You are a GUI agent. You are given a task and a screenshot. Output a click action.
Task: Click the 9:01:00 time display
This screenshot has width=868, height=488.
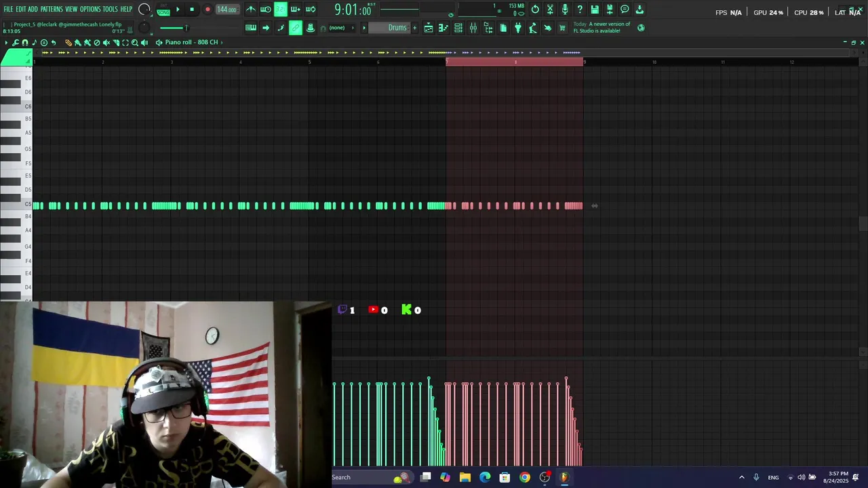[x=353, y=10]
